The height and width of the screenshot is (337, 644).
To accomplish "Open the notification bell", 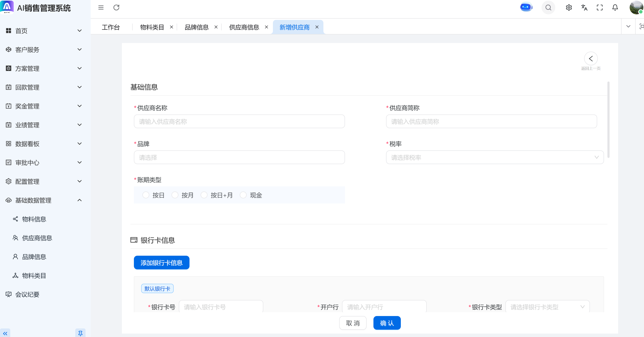I will (615, 7).
